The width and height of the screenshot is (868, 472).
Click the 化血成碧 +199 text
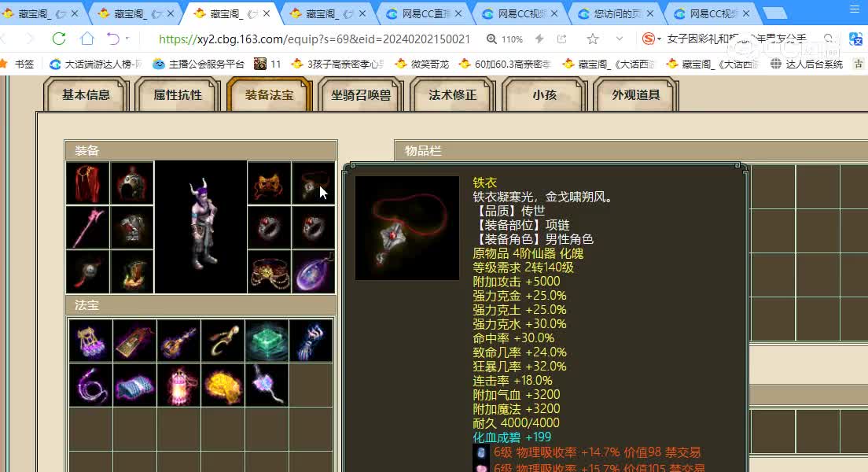tap(512, 437)
